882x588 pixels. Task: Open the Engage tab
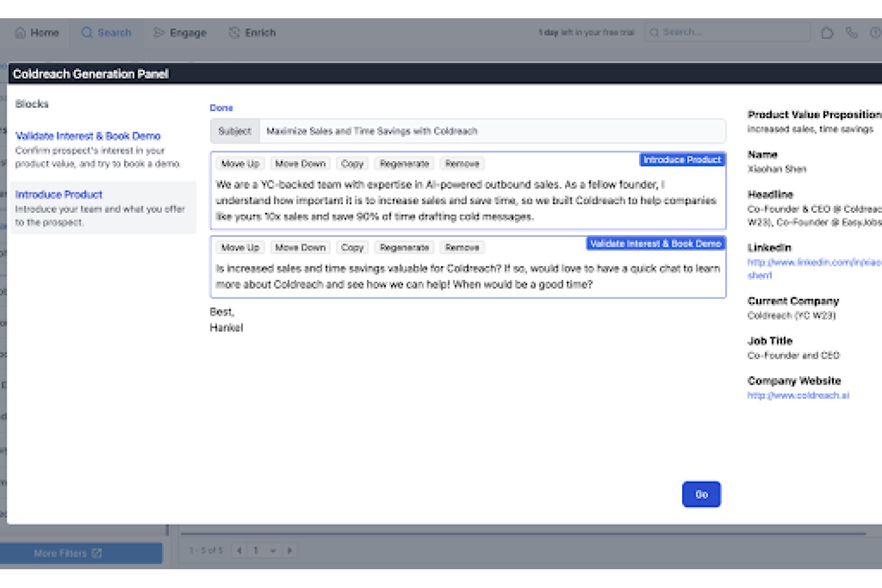[x=180, y=33]
